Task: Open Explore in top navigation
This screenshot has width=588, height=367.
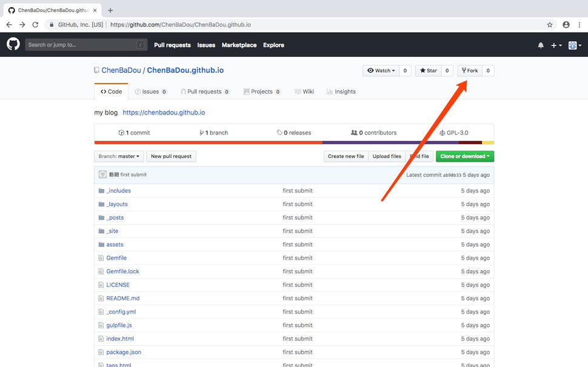Action: (x=274, y=45)
